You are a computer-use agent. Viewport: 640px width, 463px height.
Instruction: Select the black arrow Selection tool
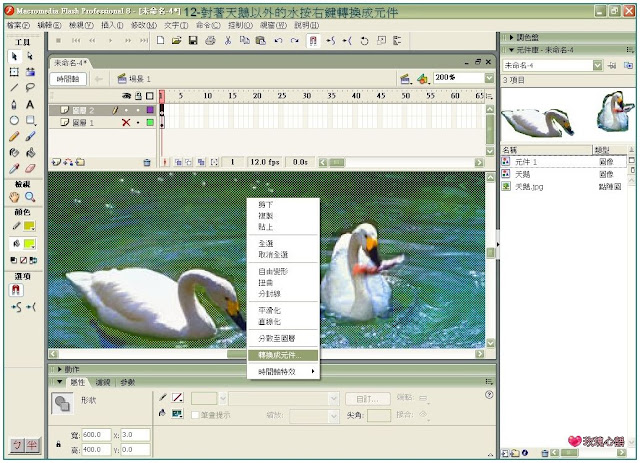(15, 56)
